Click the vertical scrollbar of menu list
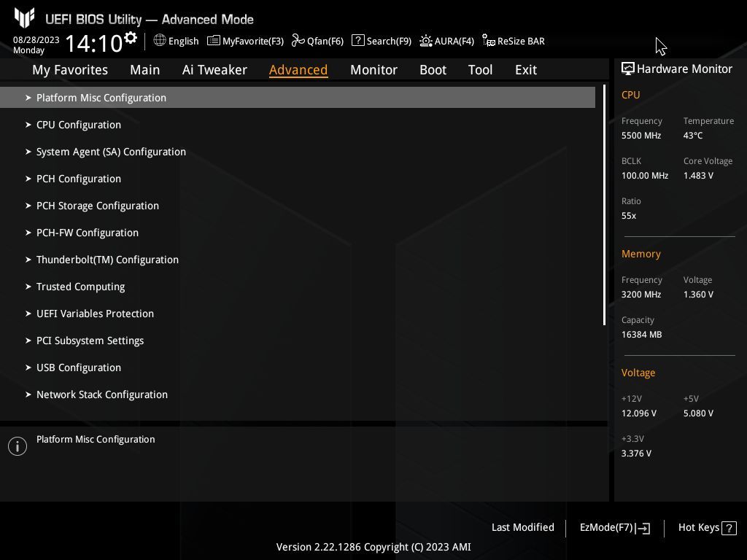Viewport: 747px width, 560px height. [605, 205]
